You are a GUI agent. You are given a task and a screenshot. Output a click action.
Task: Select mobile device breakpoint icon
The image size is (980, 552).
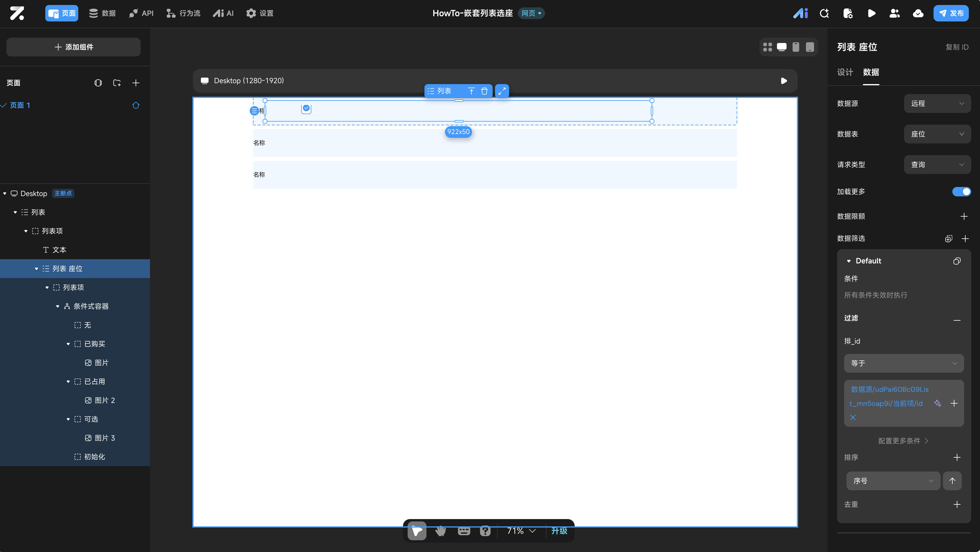point(796,47)
